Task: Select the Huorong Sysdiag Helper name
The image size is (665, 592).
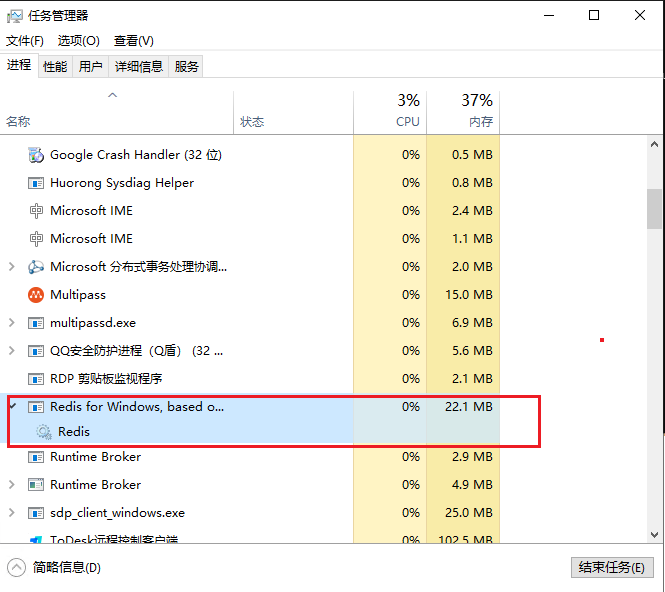Action: click(122, 183)
